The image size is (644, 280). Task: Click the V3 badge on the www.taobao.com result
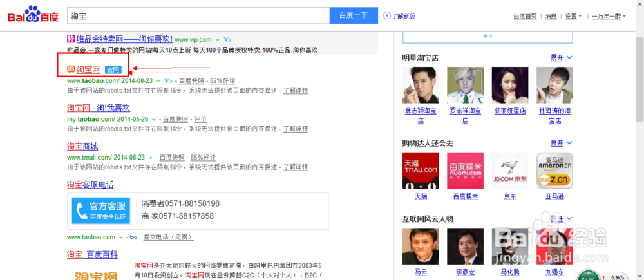click(x=168, y=80)
